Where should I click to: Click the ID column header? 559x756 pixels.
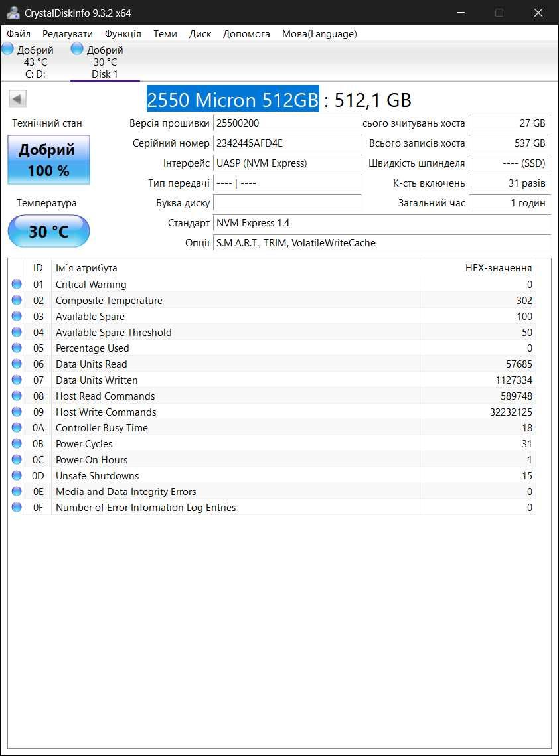(38, 268)
